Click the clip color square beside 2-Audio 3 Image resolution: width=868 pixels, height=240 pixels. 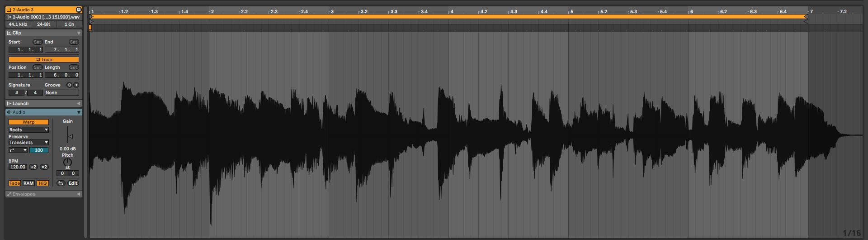(9, 10)
